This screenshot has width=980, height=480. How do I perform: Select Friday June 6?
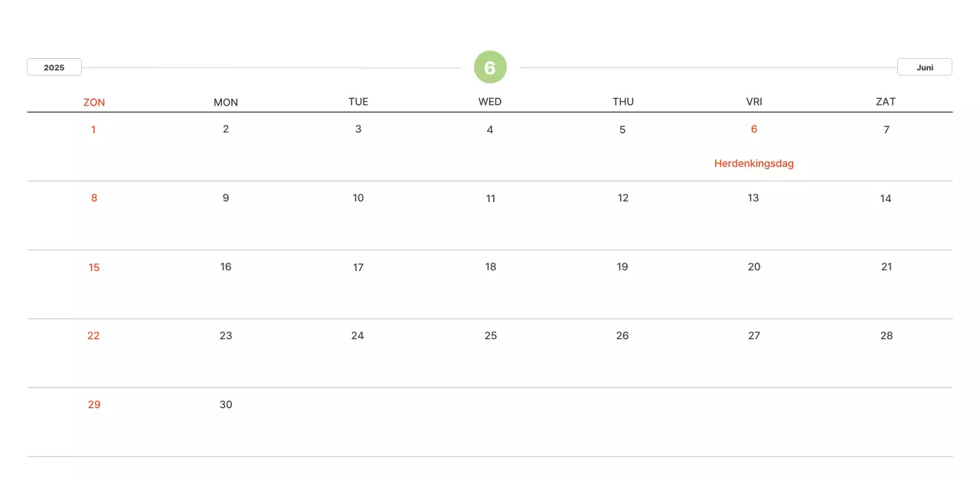(754, 129)
